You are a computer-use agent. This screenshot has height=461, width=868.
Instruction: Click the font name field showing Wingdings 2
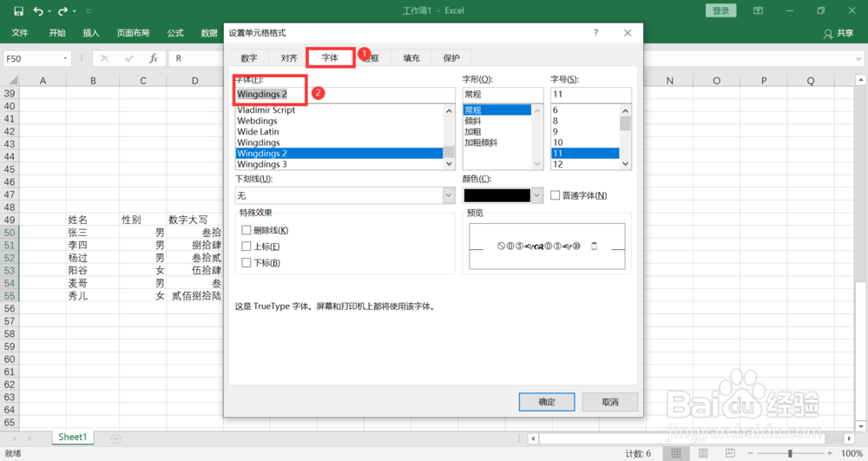[x=345, y=95]
